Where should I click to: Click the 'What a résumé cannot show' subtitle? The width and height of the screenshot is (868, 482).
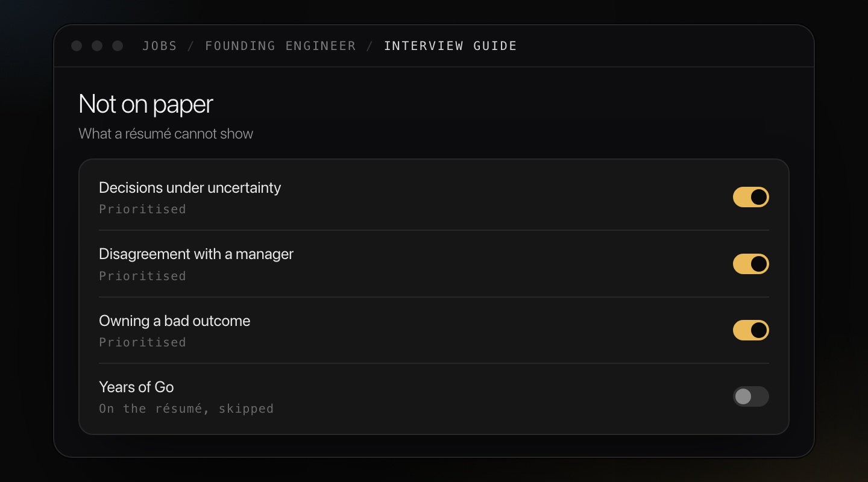click(x=166, y=134)
